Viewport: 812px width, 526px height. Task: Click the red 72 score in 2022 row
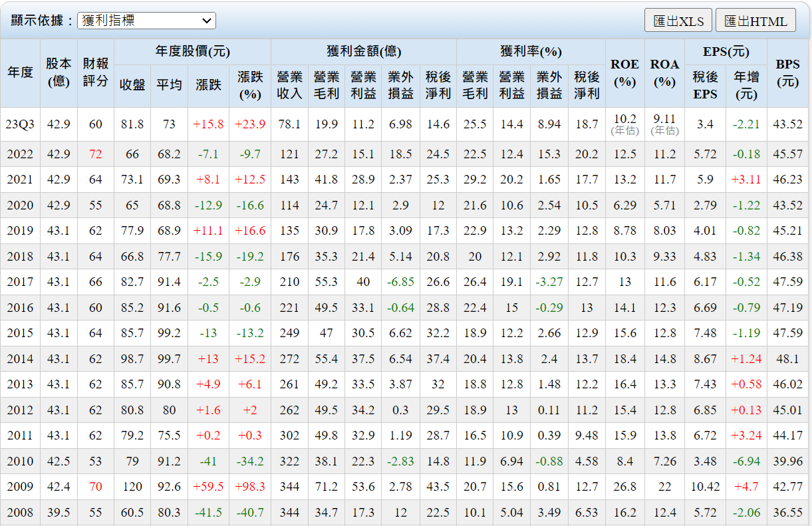point(95,154)
